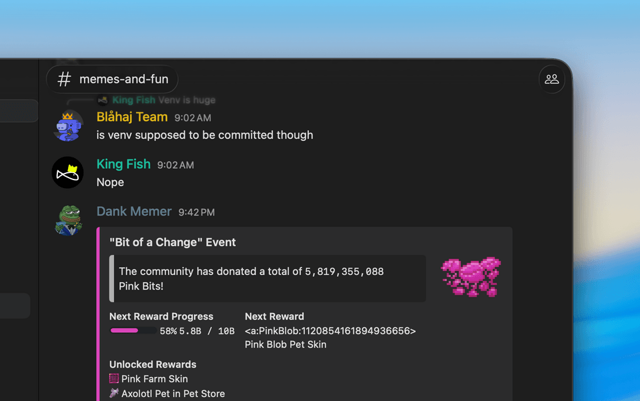Screen dimensions: 640x401
Task: Click the King Fish username at 9:02 AM
Action: (x=123, y=164)
